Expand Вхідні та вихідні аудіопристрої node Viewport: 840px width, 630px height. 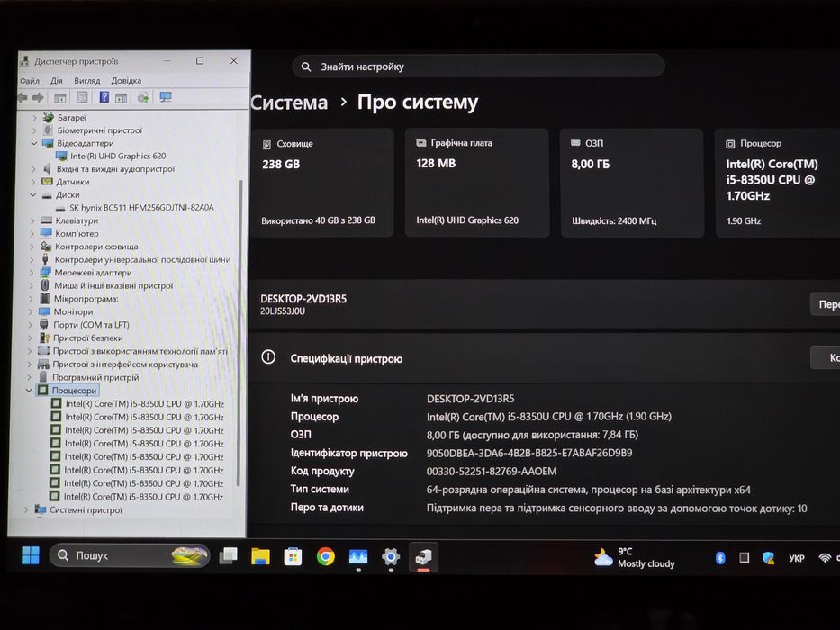click(33, 169)
